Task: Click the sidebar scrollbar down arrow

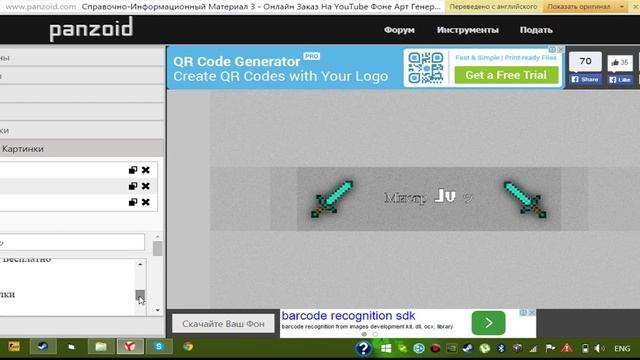Action: (158, 310)
